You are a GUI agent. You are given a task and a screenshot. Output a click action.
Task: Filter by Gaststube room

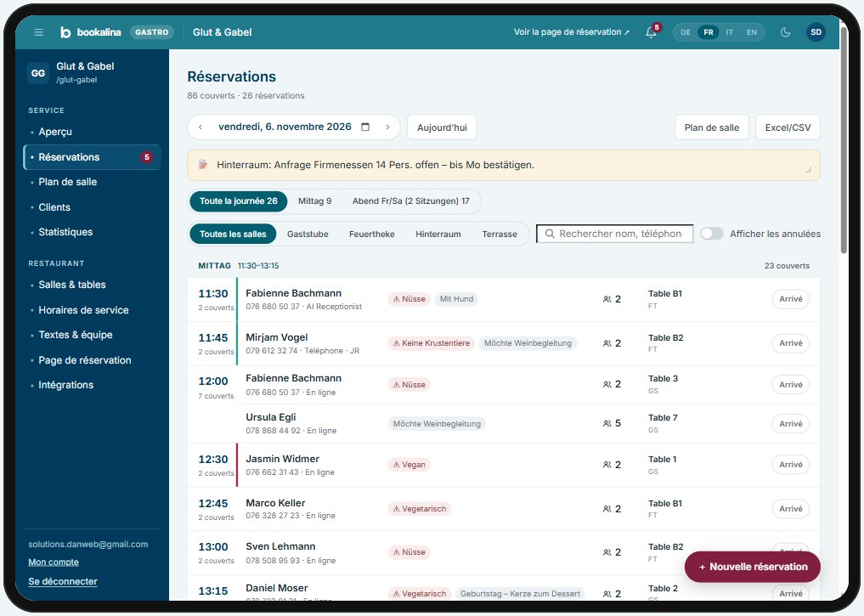click(308, 235)
